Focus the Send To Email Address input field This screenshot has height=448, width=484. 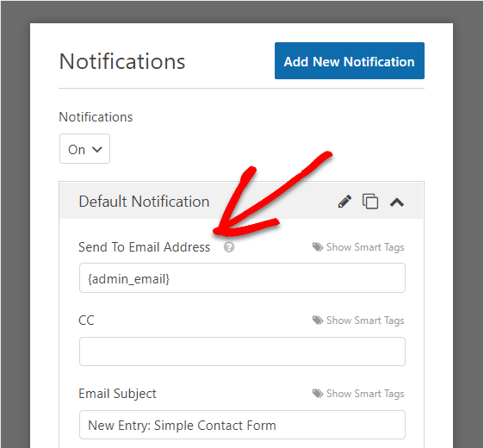pos(242,278)
